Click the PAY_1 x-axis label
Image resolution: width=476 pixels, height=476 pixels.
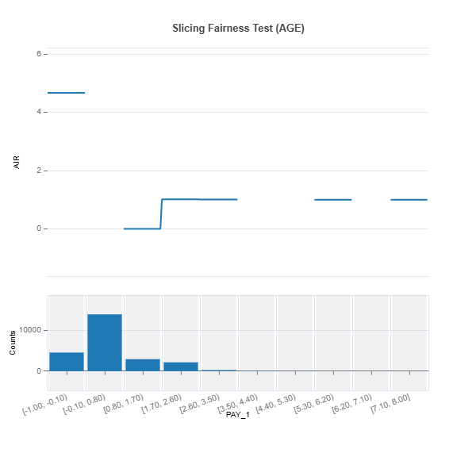click(x=238, y=414)
